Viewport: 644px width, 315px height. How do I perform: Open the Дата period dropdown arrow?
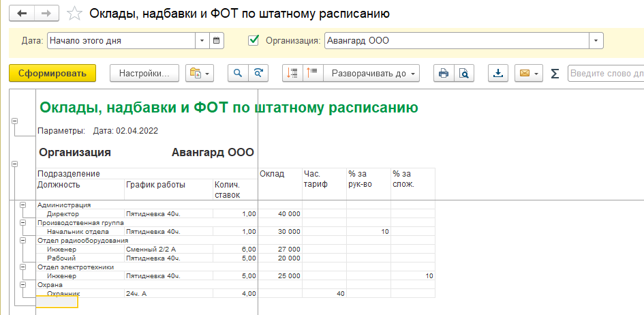click(202, 41)
